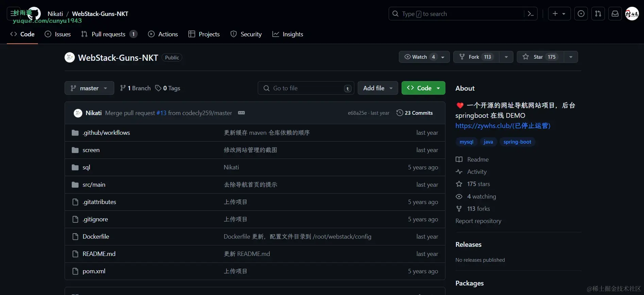Switch to the Actions tab
The height and width of the screenshot is (295, 644).
click(163, 34)
